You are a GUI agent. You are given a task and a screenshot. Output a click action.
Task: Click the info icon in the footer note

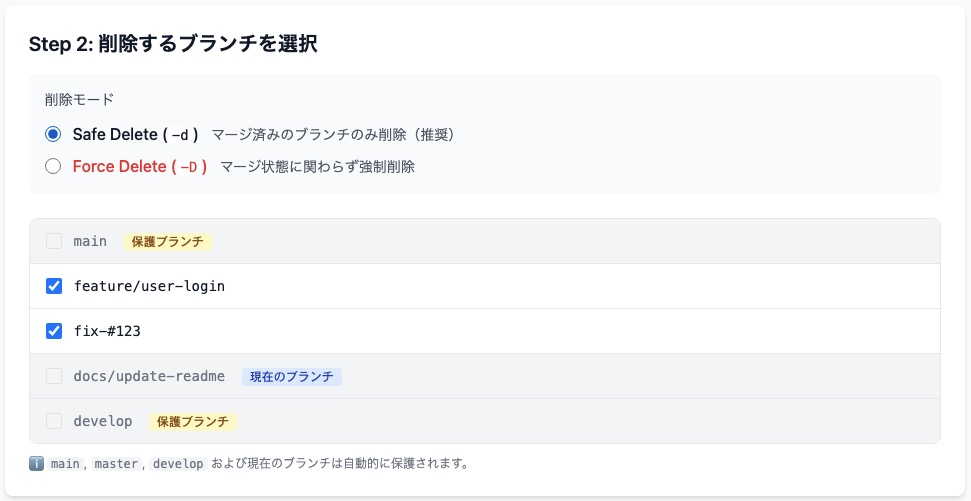pos(37,464)
